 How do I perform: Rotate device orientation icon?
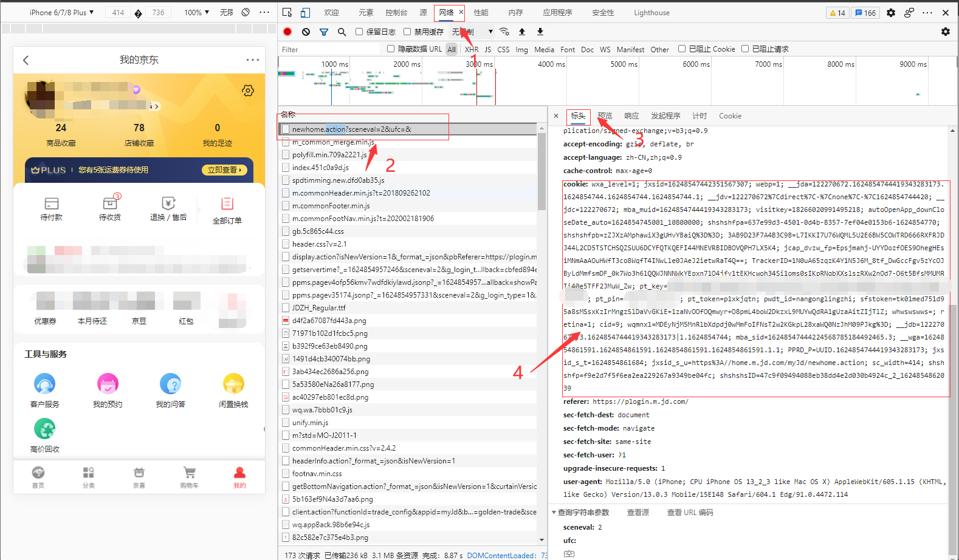246,12
